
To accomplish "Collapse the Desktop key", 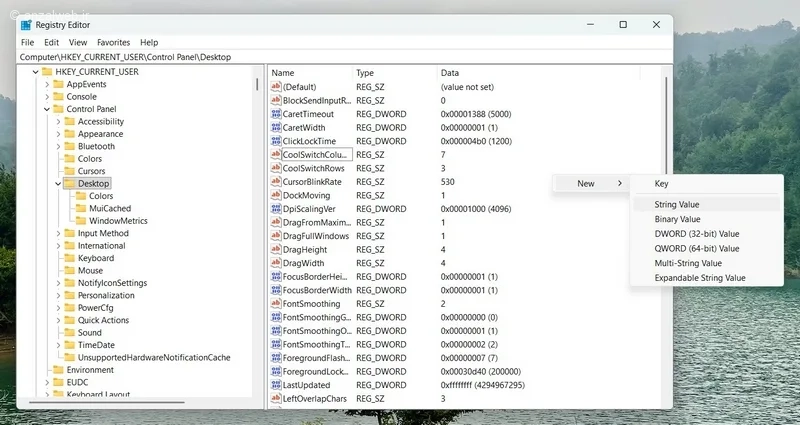I will (x=58, y=184).
